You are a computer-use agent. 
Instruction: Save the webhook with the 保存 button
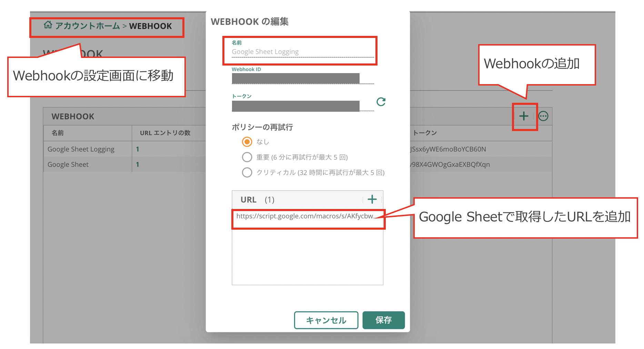(383, 320)
